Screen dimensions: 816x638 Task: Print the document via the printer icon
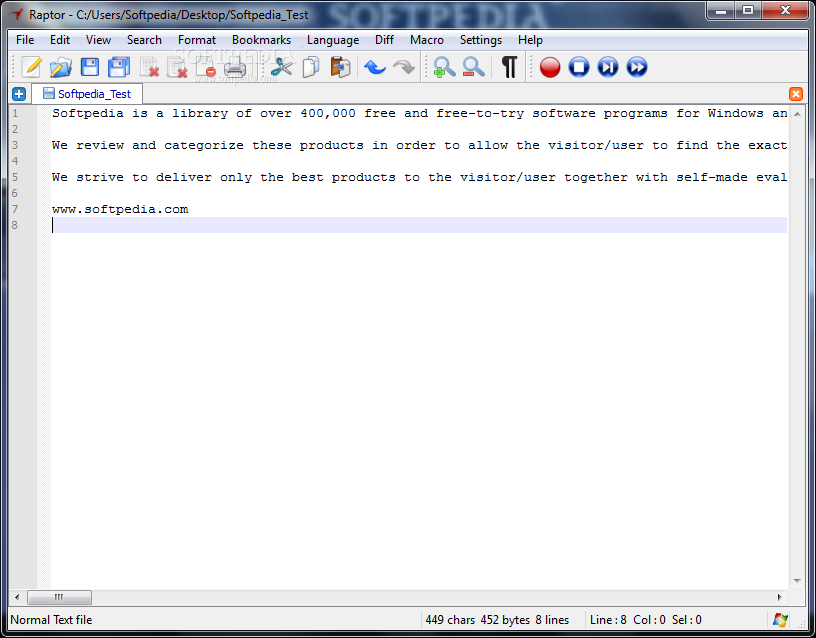(235, 67)
